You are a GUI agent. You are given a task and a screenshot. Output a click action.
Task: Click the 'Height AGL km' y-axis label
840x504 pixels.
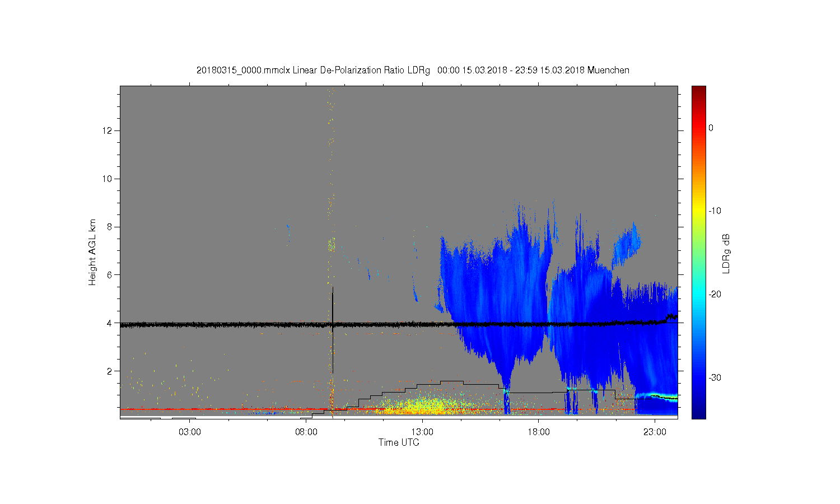click(92, 252)
